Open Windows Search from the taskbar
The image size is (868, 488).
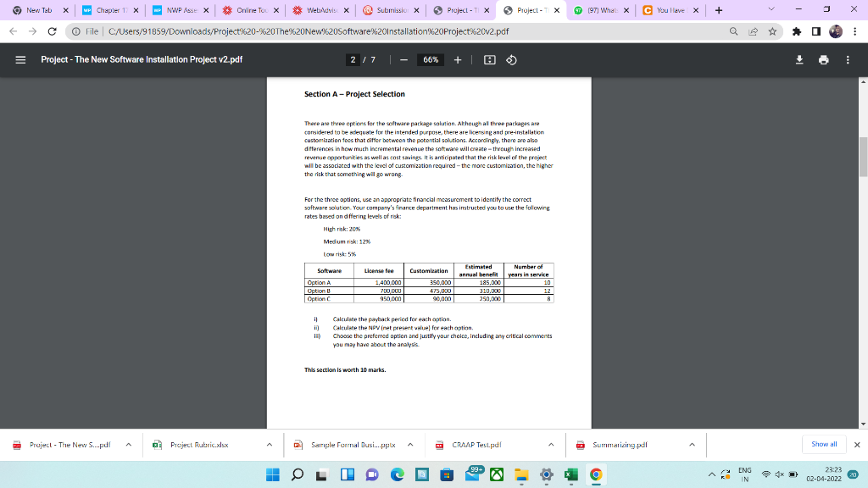click(x=297, y=475)
